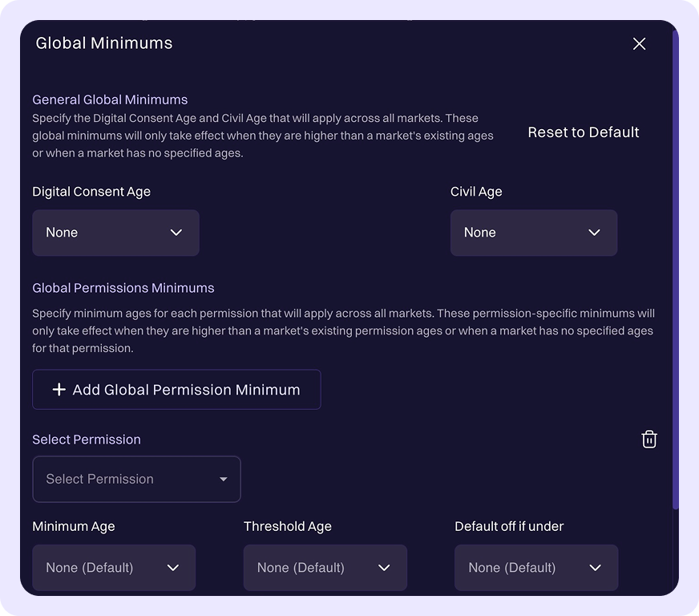The image size is (699, 616).
Task: Click the General Global Minimums heading
Action: (x=110, y=100)
